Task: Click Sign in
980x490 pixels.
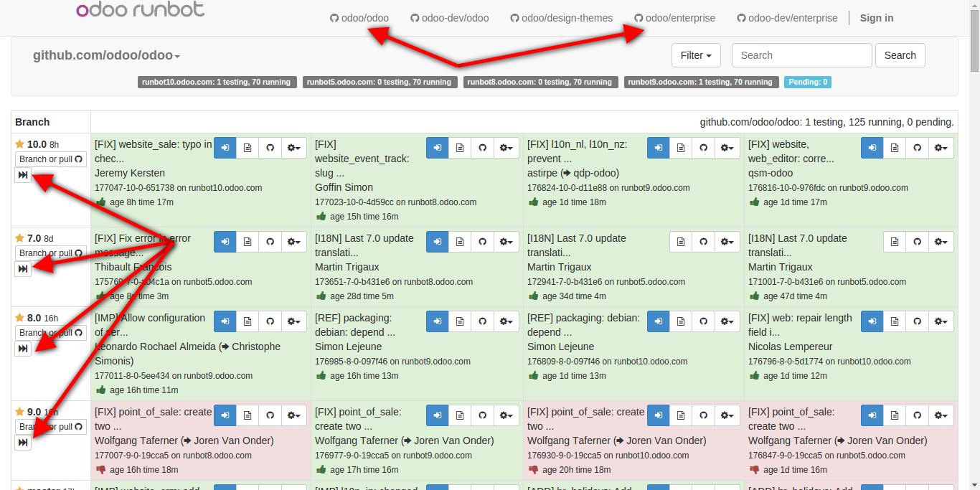Action: coord(876,18)
